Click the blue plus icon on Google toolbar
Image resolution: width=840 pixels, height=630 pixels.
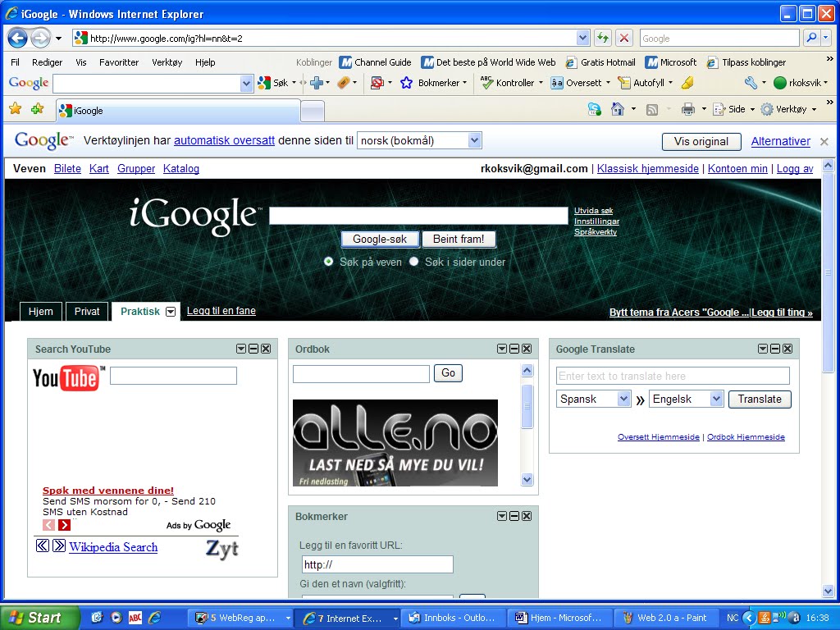pyautogui.click(x=317, y=83)
